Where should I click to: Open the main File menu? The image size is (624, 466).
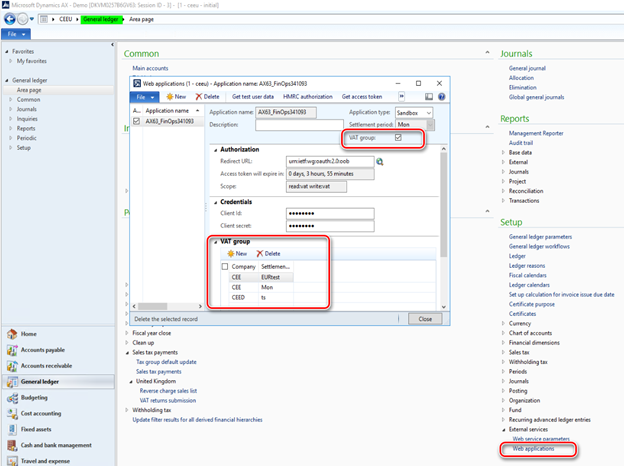(16, 34)
